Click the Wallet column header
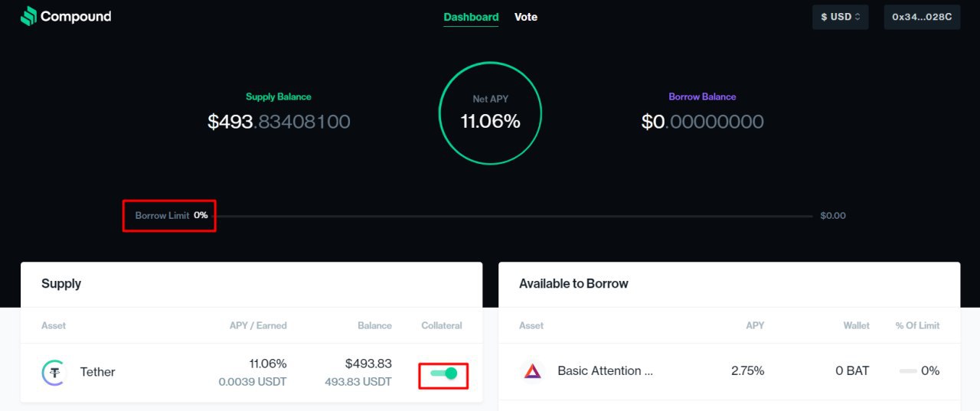The width and height of the screenshot is (980, 411). click(857, 326)
